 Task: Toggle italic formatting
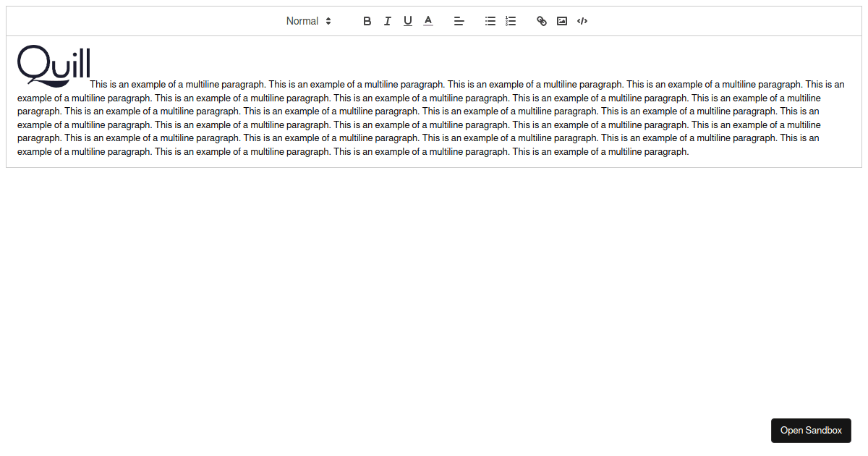[x=387, y=21]
